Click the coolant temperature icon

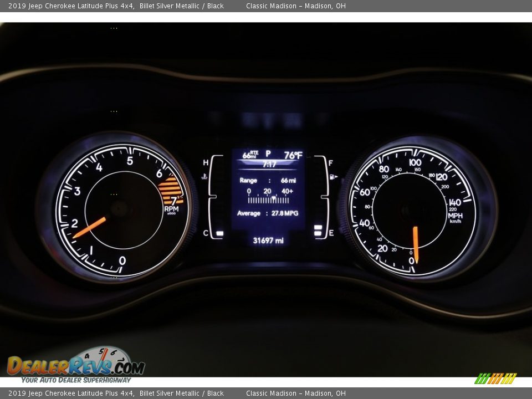(x=204, y=176)
